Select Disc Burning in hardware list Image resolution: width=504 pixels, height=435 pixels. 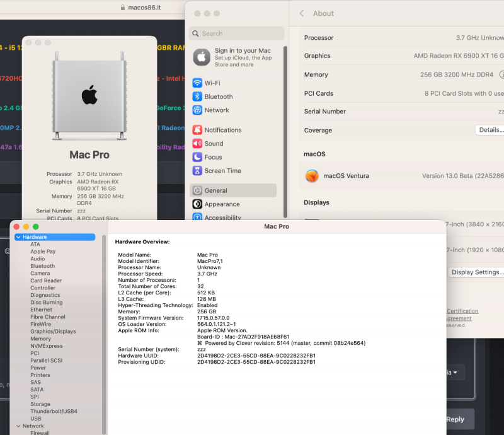(46, 303)
